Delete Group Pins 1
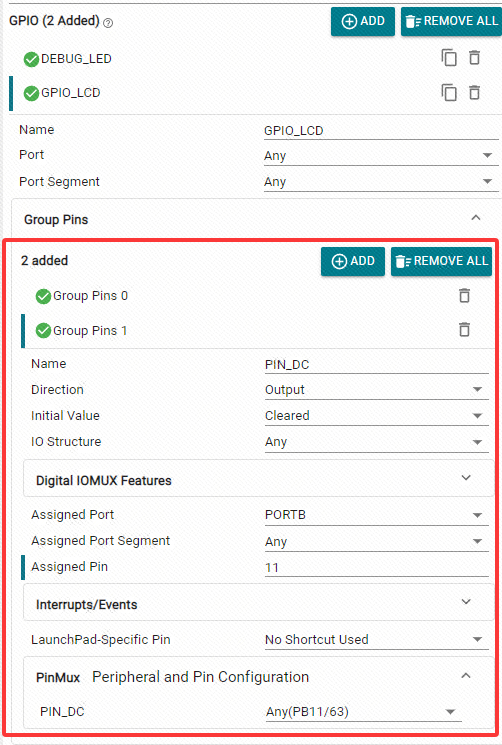The width and height of the screenshot is (502, 745). tap(464, 329)
